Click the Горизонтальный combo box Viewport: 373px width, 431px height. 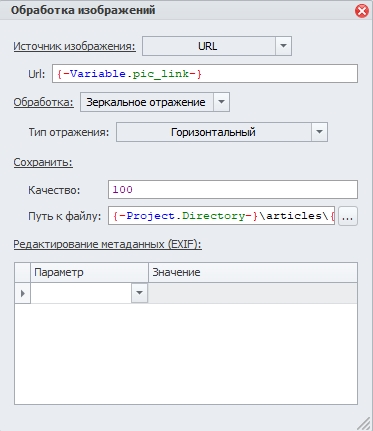pos(222,132)
